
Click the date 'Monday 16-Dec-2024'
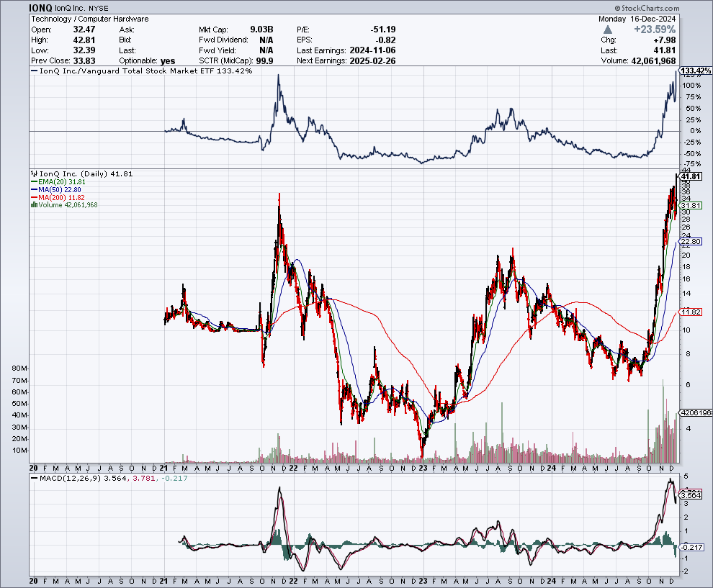coord(637,19)
